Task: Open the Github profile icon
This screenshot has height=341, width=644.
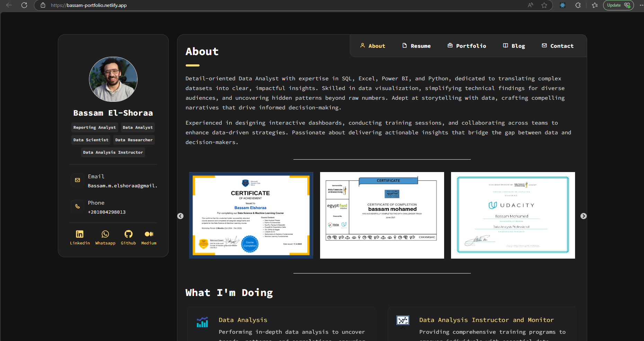Action: pyautogui.click(x=129, y=234)
